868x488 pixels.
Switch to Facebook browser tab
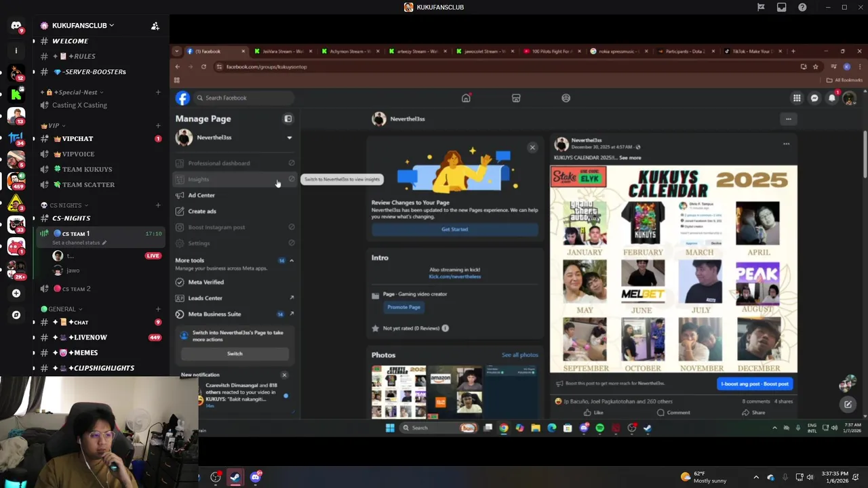click(x=215, y=51)
